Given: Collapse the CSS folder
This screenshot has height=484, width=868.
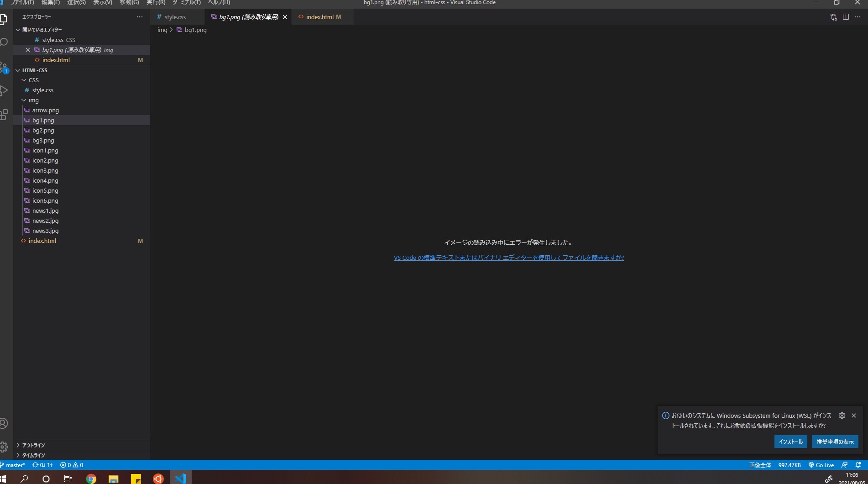Looking at the screenshot, I should click(24, 80).
